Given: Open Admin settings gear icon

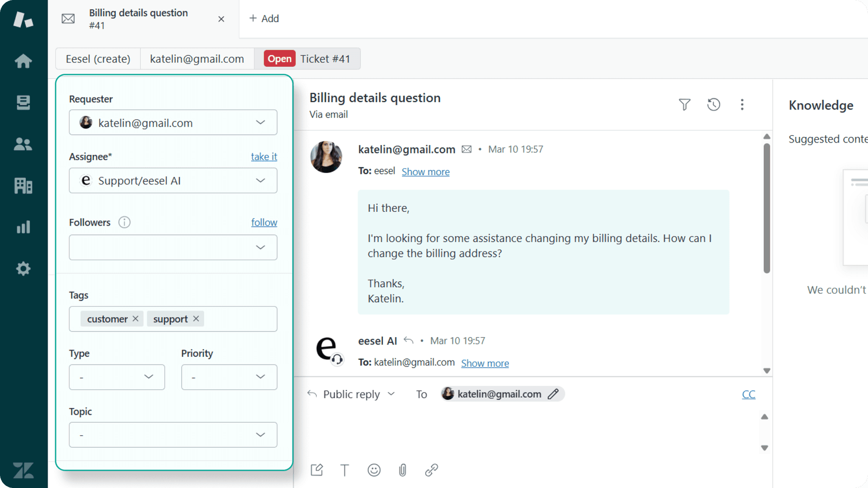Looking at the screenshot, I should click(23, 269).
